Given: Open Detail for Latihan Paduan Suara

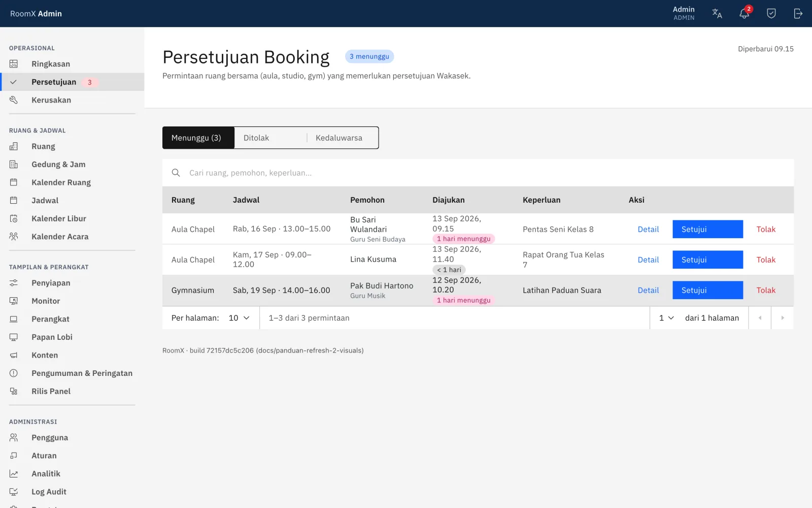Looking at the screenshot, I should 648,290.
